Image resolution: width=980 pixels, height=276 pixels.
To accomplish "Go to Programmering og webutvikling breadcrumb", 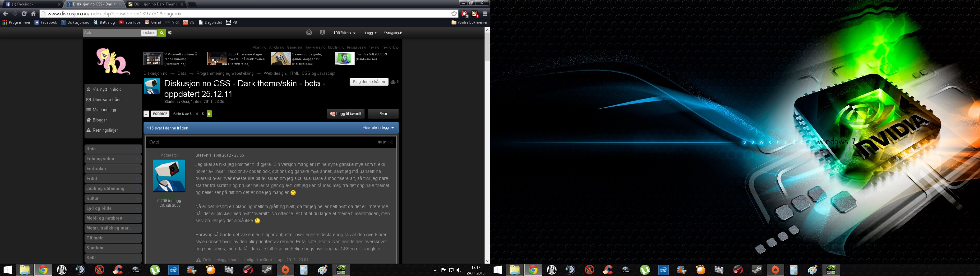I will [225, 74].
